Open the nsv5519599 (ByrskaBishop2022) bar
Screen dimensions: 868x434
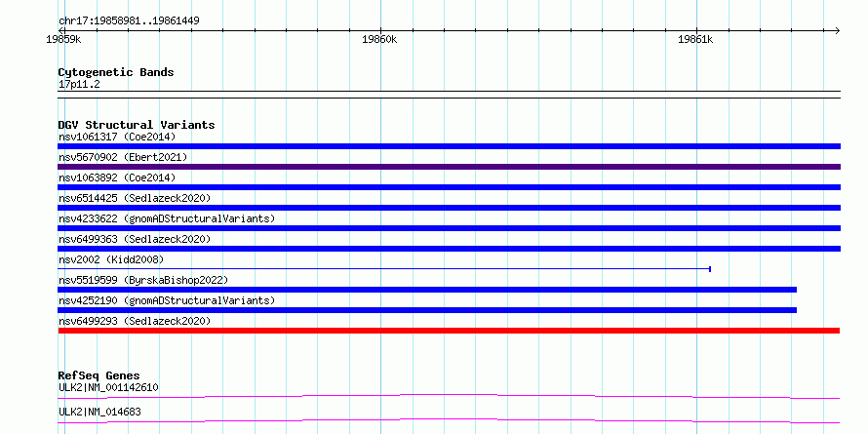[x=427, y=290]
